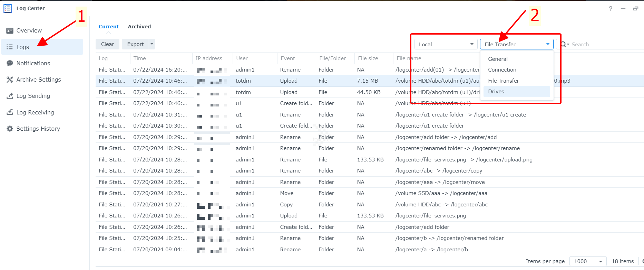
Task: Click the help question mark icon
Action: 611,8
